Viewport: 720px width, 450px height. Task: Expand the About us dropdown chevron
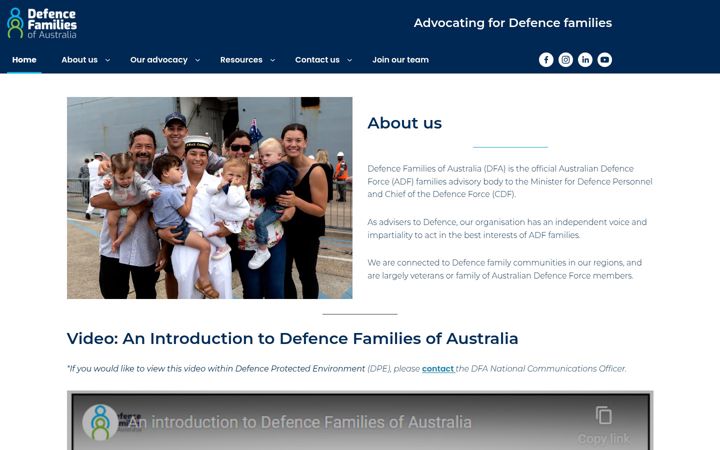pyautogui.click(x=107, y=60)
